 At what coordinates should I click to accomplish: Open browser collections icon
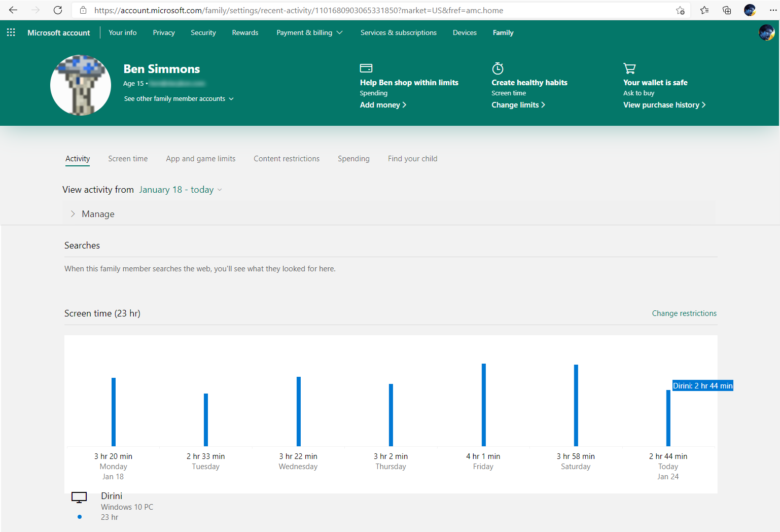(x=727, y=10)
